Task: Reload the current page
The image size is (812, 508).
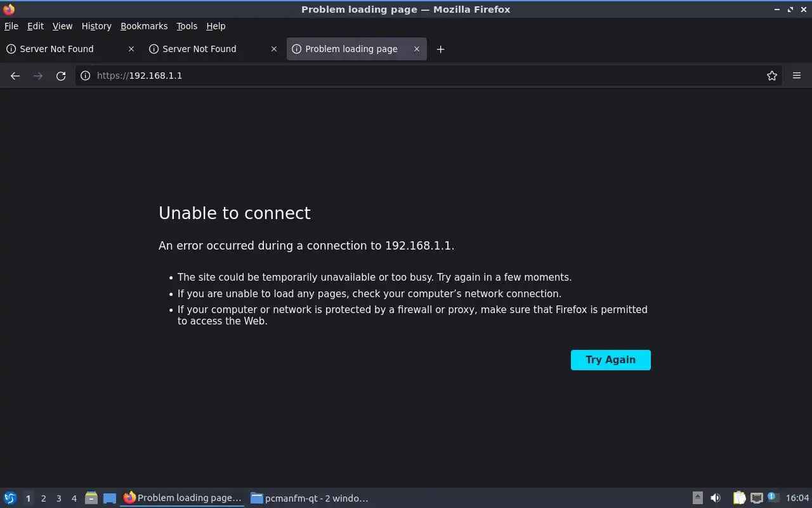Action: pyautogui.click(x=61, y=76)
